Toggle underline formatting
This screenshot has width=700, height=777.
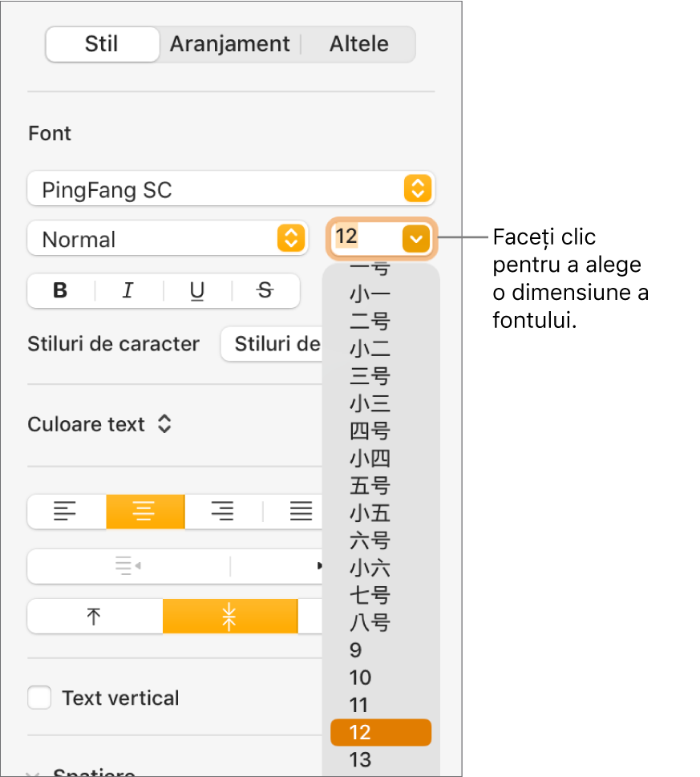point(197,290)
